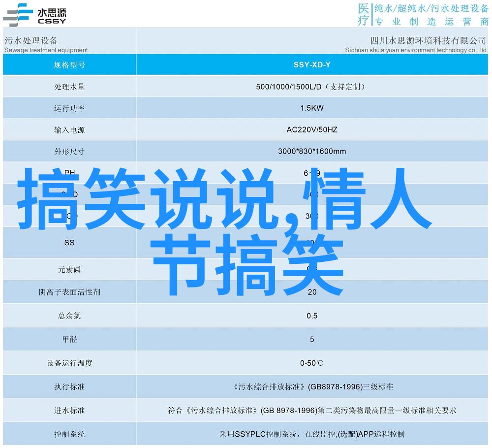Click the 符合《污水综合排放标准》第二类污染物 value
The height and width of the screenshot is (448, 492).
point(312,410)
